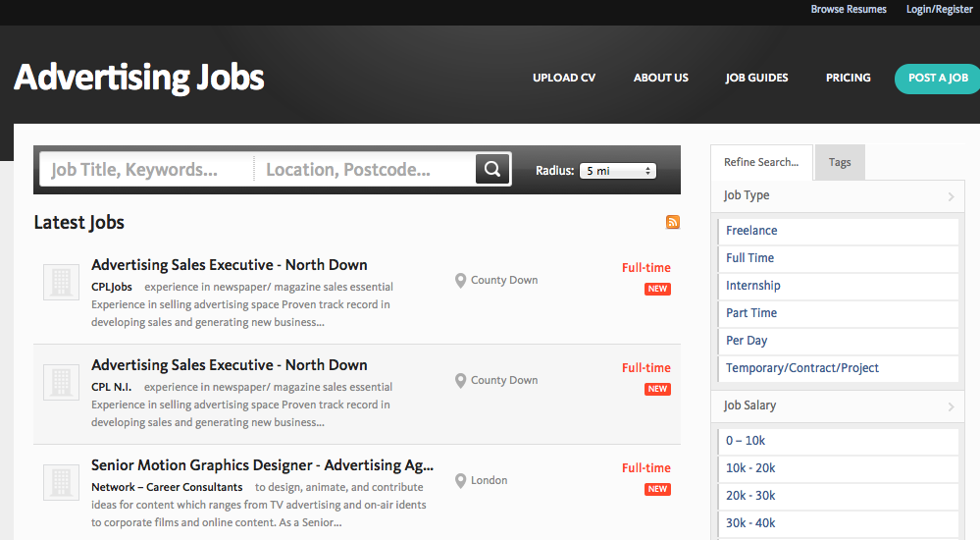The width and height of the screenshot is (980, 540).
Task: Filter by Internship job type
Action: point(838,286)
